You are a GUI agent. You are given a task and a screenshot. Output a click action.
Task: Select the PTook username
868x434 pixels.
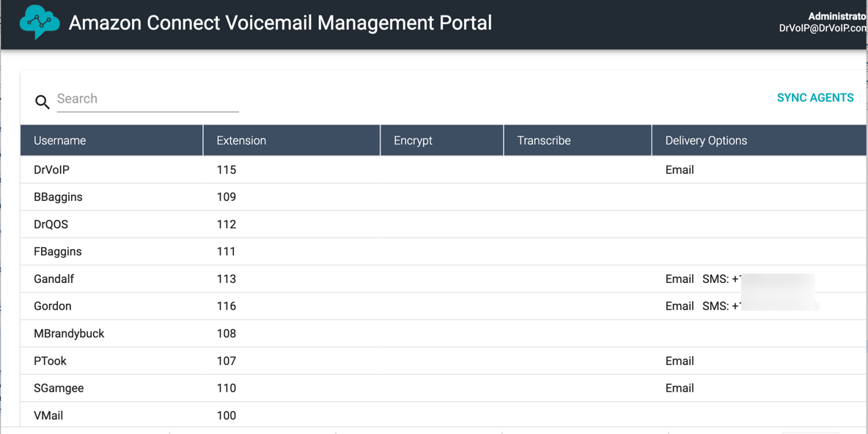(x=51, y=361)
